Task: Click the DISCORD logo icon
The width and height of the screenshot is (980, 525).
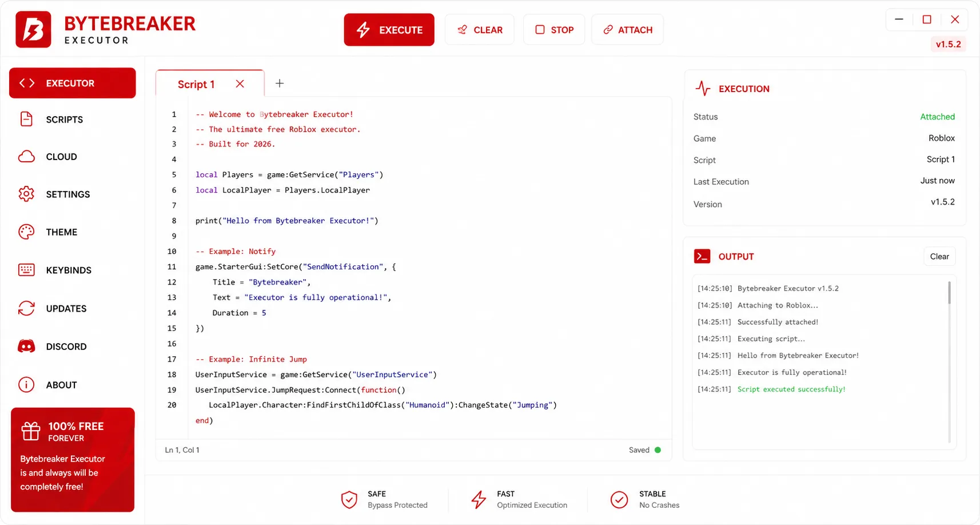Action: coord(26,347)
